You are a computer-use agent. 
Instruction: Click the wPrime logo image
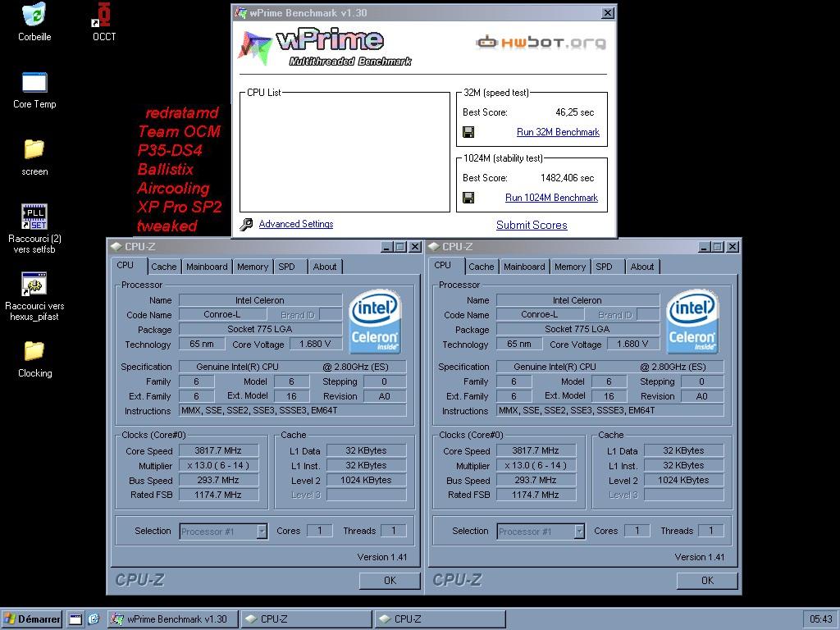click(325, 47)
